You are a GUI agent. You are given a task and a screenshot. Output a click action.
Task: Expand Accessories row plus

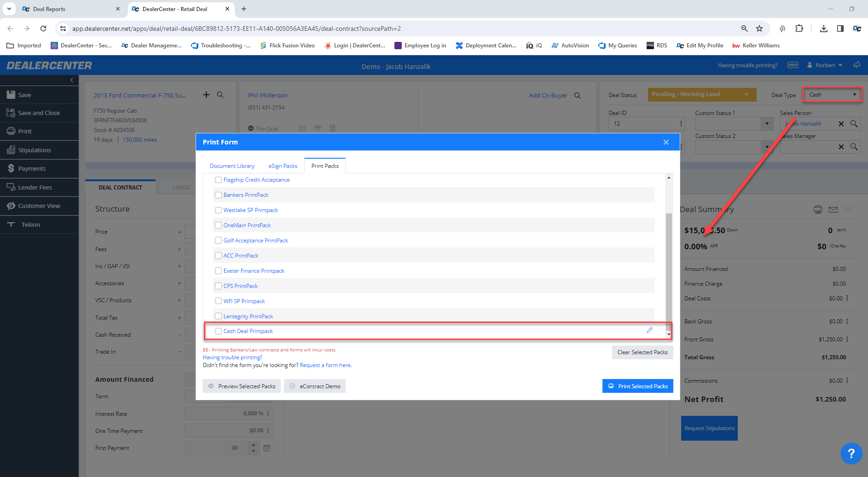pos(179,283)
